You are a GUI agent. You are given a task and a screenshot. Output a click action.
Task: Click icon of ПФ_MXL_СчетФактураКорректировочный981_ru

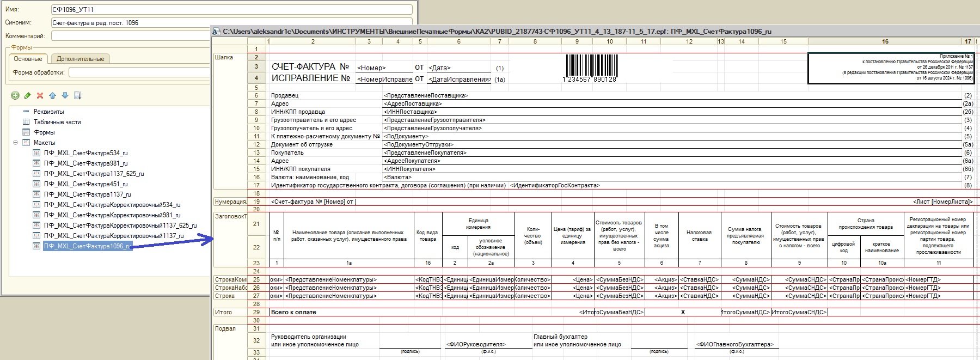coord(37,215)
